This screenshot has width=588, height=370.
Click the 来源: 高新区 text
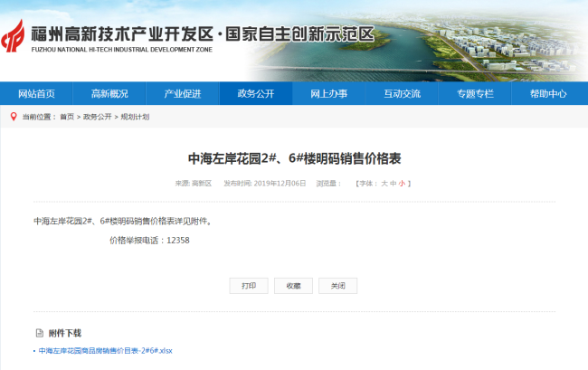coord(193,184)
